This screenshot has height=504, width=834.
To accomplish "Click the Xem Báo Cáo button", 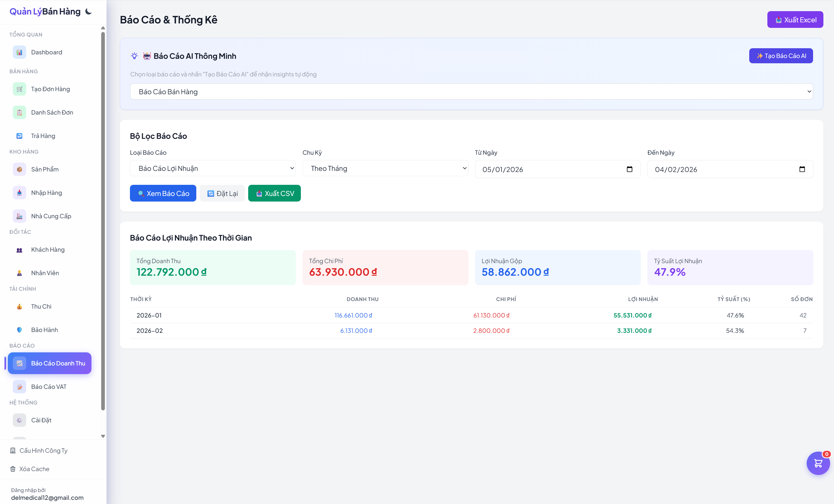I will coord(163,193).
